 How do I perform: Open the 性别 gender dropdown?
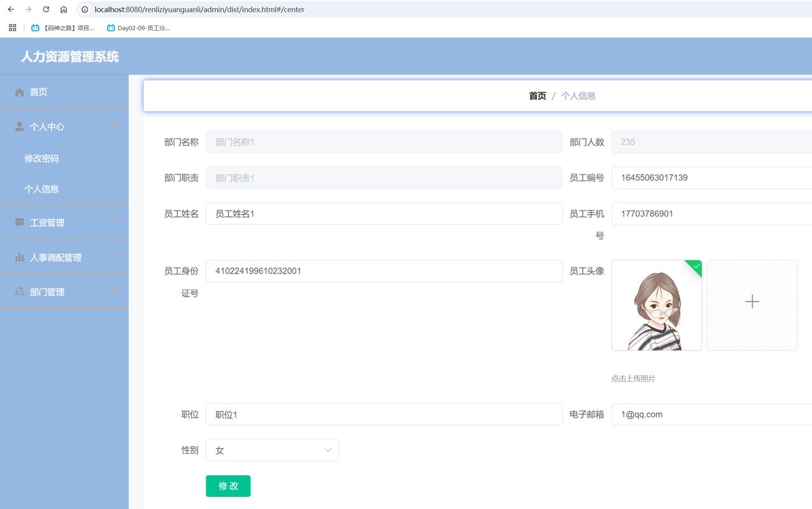[x=273, y=450]
